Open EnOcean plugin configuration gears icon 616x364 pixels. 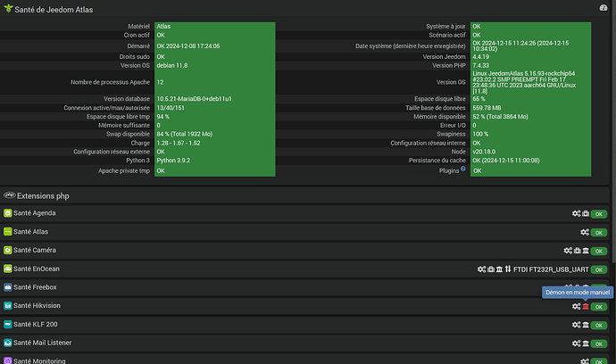click(482, 269)
